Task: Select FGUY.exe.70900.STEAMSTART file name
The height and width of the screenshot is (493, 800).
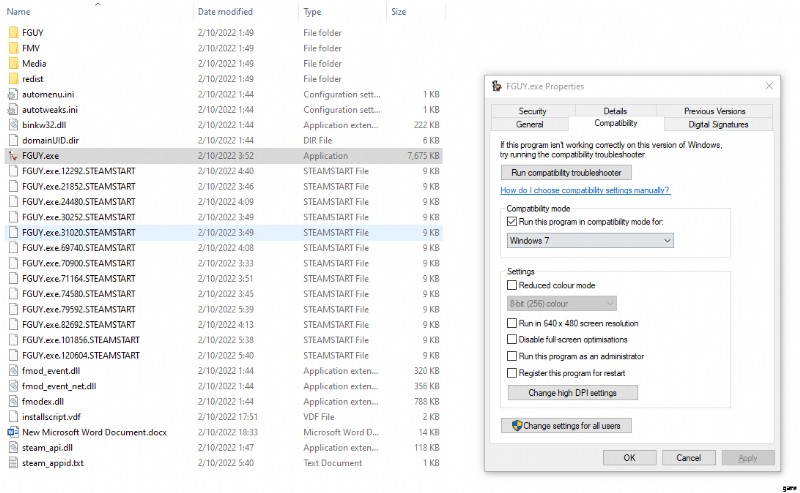Action: (79, 263)
